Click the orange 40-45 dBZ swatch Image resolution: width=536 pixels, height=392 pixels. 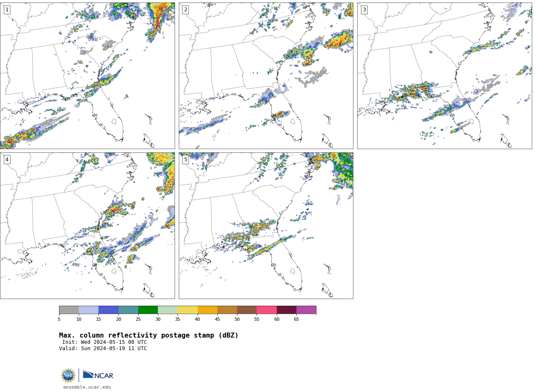point(207,310)
